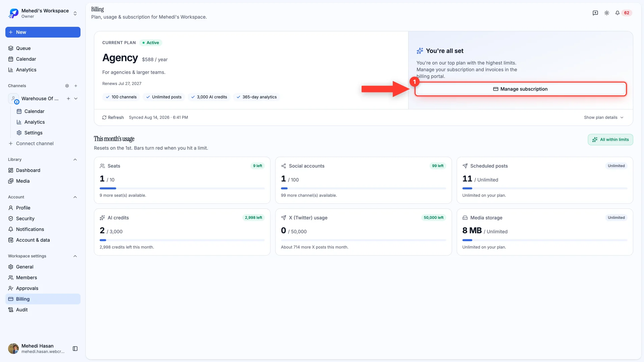The image size is (644, 362).
Task: Click Connect channel link
Action: (31, 143)
